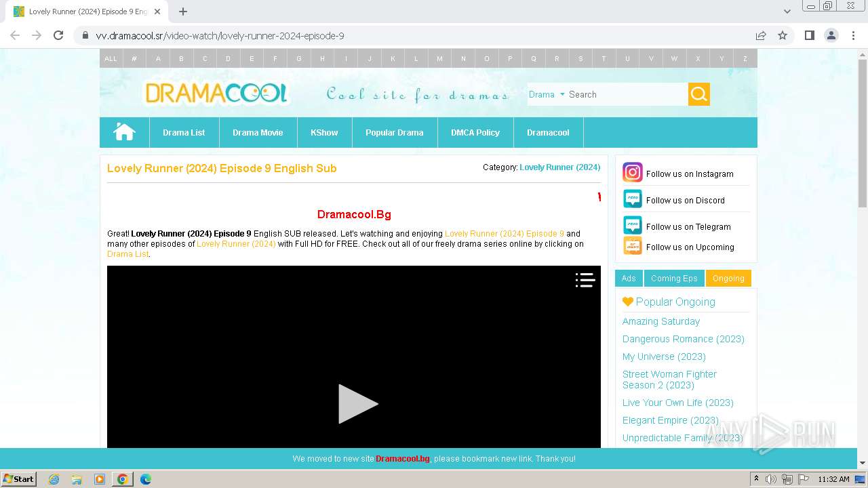Image resolution: width=868 pixels, height=488 pixels.
Task: Toggle the browser side panel icon
Action: pyautogui.click(x=809, y=35)
